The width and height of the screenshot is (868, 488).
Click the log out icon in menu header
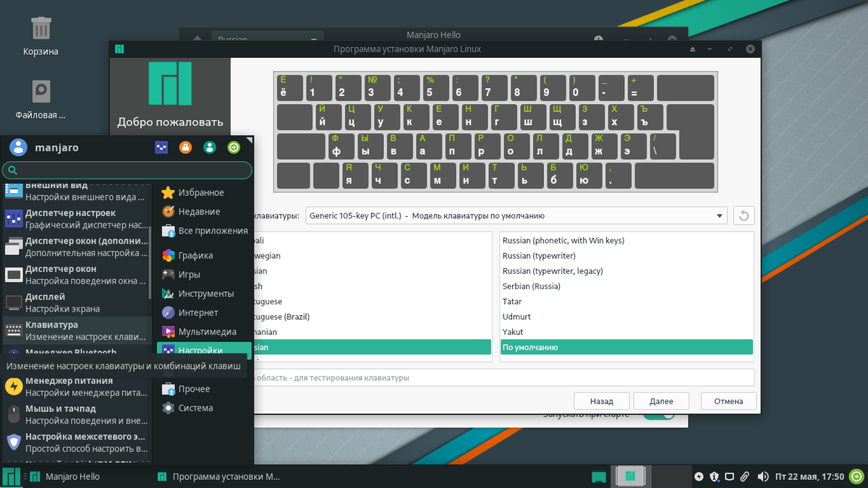click(x=234, y=147)
